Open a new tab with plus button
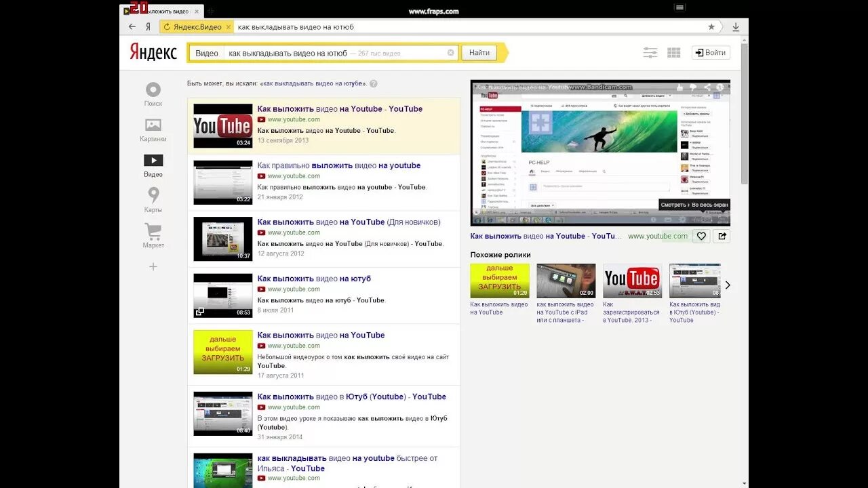Viewport: 868px width, 488px height. (210, 11)
